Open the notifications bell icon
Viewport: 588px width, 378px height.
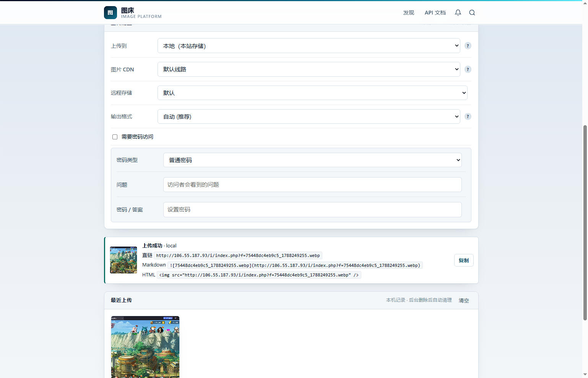[458, 13]
